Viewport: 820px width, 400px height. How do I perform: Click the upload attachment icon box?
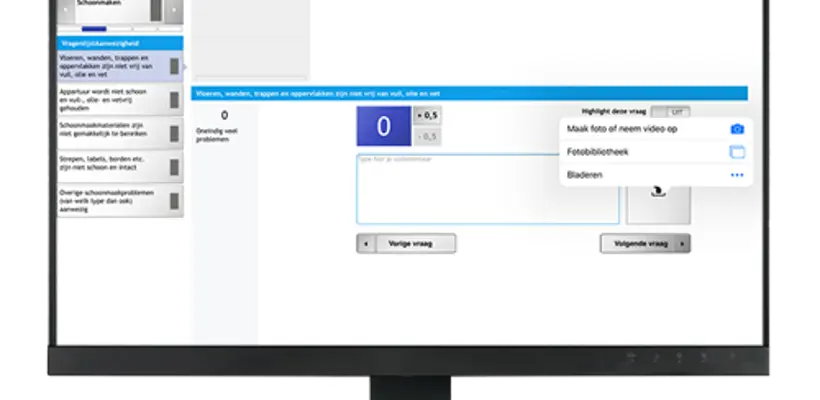click(x=658, y=204)
